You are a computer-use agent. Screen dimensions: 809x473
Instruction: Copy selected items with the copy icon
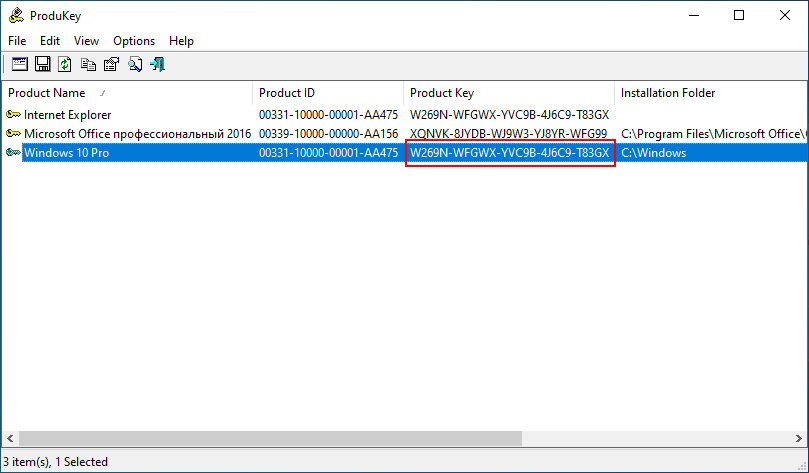pos(88,64)
